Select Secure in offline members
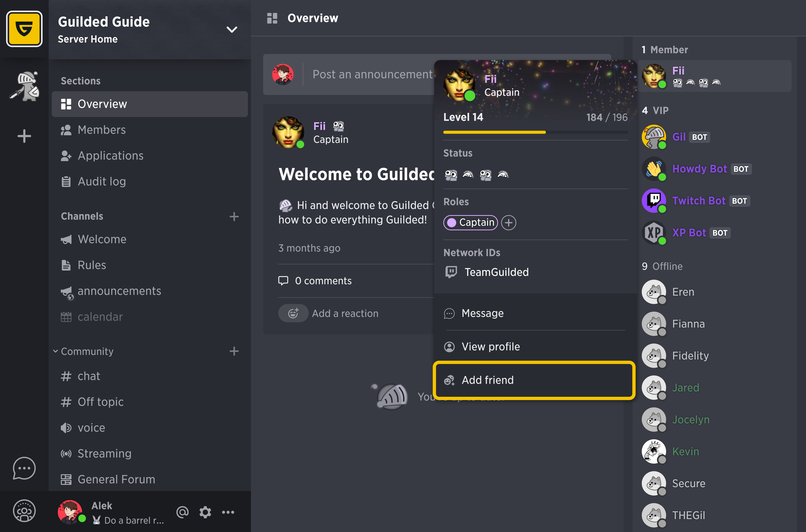 (715, 483)
